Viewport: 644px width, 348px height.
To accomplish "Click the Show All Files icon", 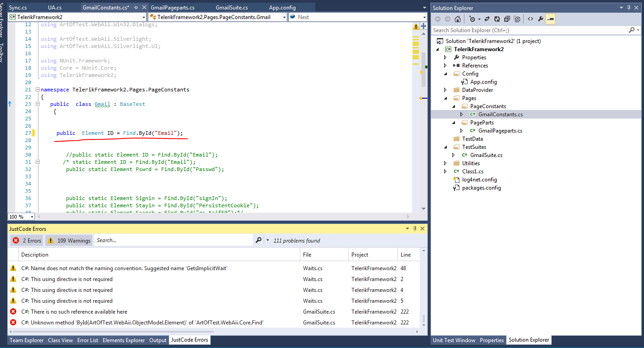I will coord(517,19).
